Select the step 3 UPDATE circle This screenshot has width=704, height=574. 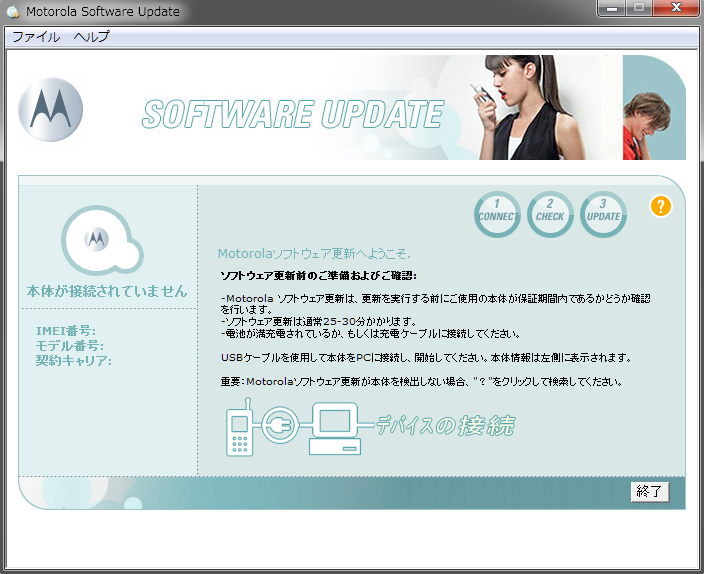coord(603,214)
